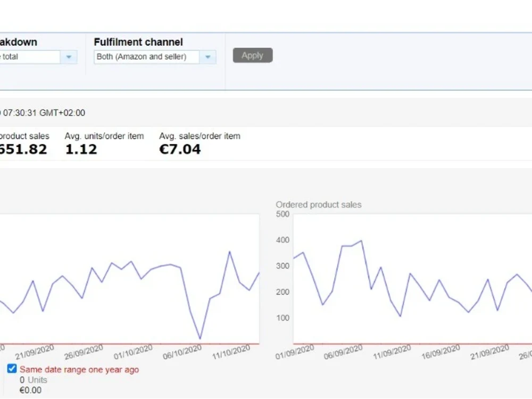The width and height of the screenshot is (532, 399).
Task: Click the 500 y-axis value on sales chart
Action: pos(282,214)
